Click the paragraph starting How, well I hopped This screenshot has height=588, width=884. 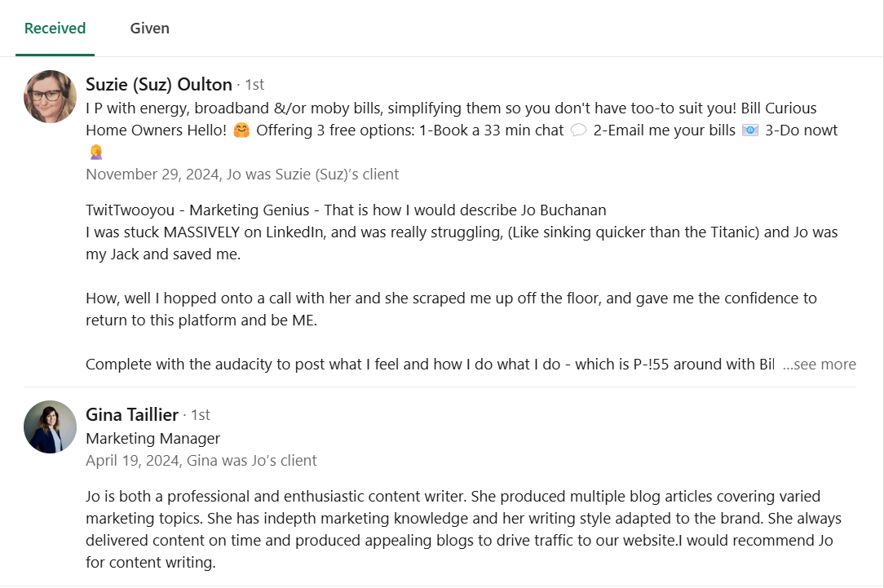pos(451,309)
